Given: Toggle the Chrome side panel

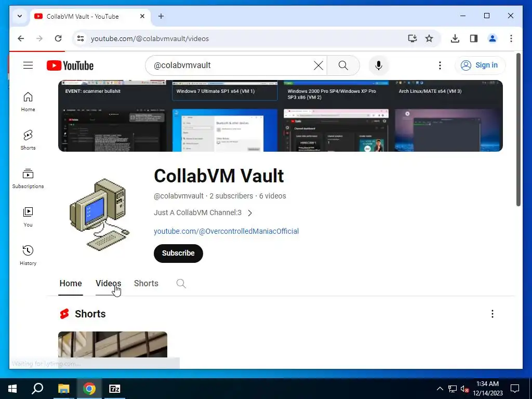Looking at the screenshot, I should 474,38.
